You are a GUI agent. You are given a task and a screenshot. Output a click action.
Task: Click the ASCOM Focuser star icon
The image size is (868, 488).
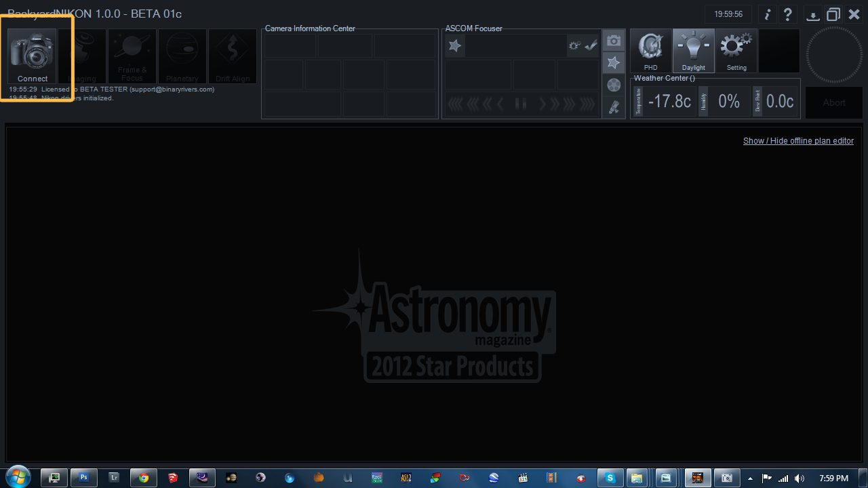pos(455,46)
